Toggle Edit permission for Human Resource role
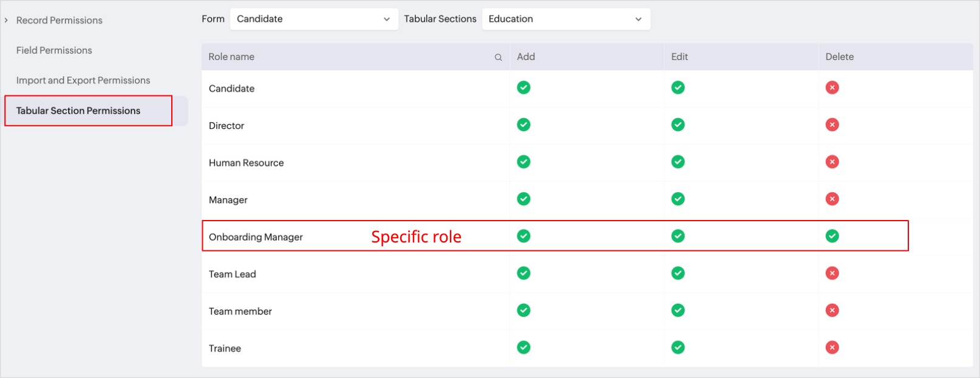Viewport: 980px width, 378px height. [678, 162]
